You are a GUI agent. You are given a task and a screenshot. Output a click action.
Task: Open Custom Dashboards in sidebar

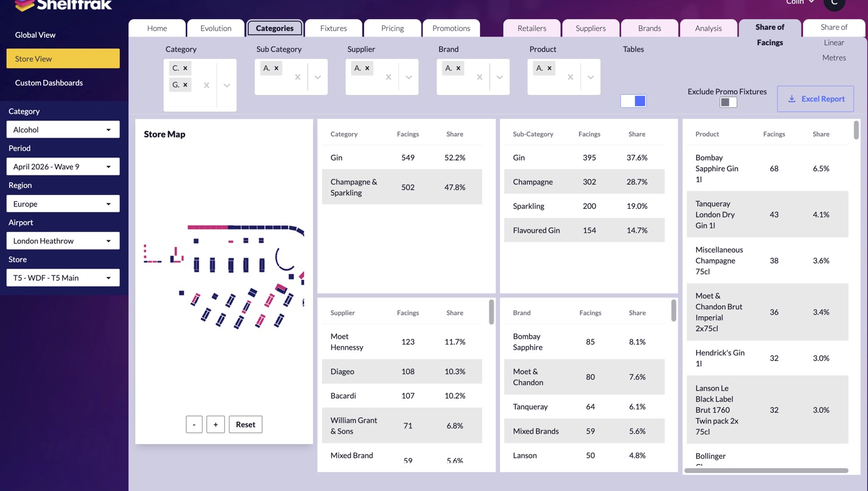[x=63, y=82]
